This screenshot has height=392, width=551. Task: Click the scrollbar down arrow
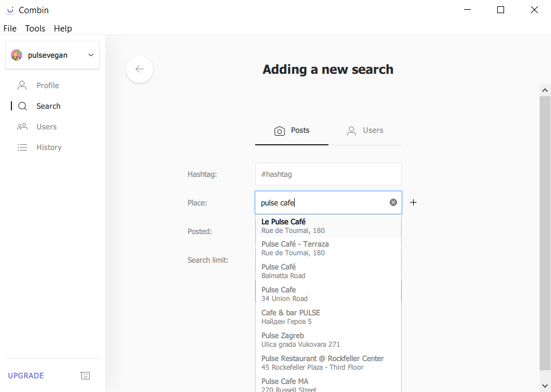[545, 386]
